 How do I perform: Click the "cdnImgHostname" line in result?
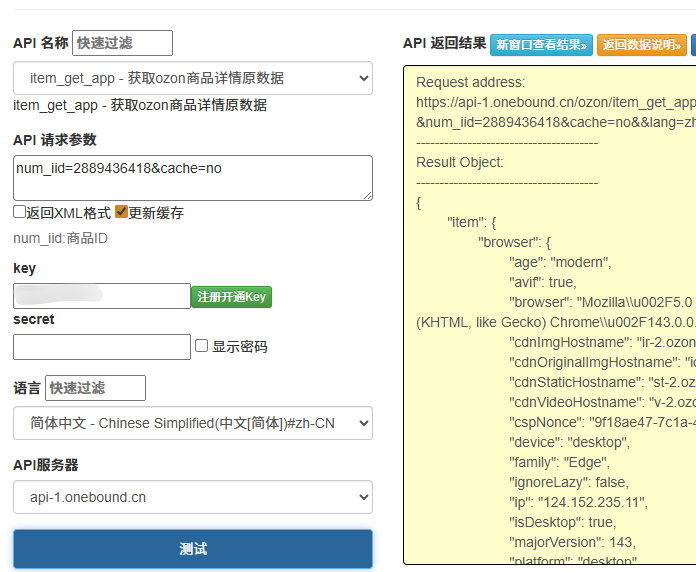pyautogui.click(x=602, y=342)
